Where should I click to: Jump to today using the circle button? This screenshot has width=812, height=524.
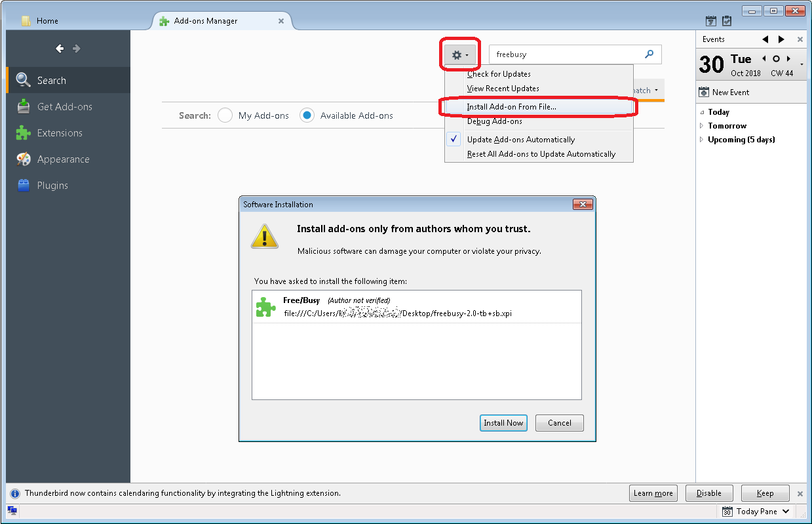pos(776,58)
